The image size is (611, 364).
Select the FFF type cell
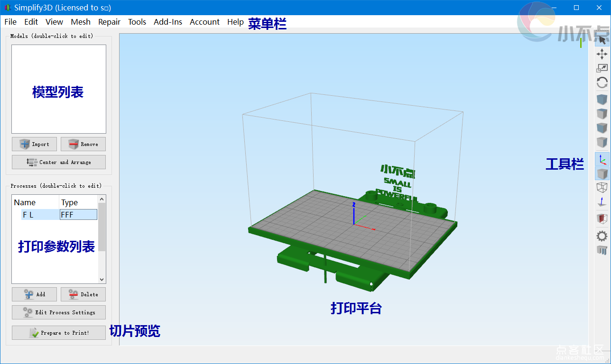(78, 215)
